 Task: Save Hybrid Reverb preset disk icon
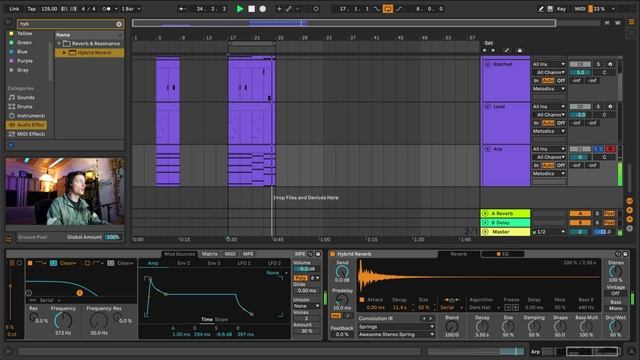tap(625, 254)
